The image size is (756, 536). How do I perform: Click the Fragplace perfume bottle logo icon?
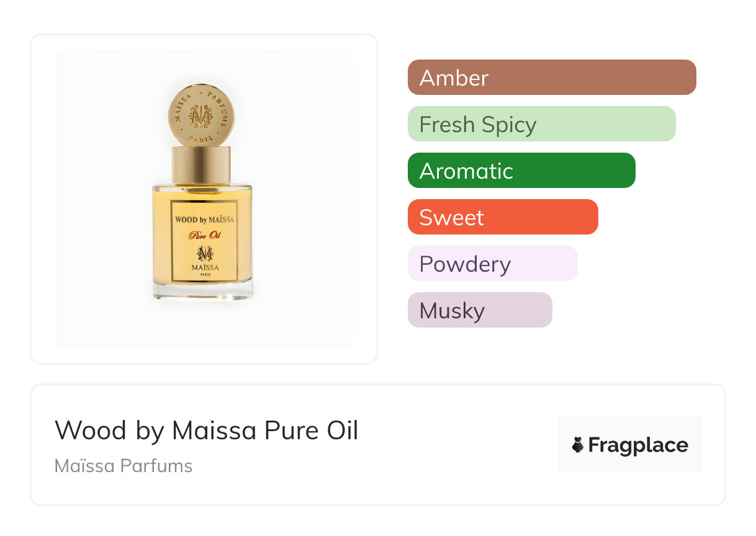tap(578, 445)
